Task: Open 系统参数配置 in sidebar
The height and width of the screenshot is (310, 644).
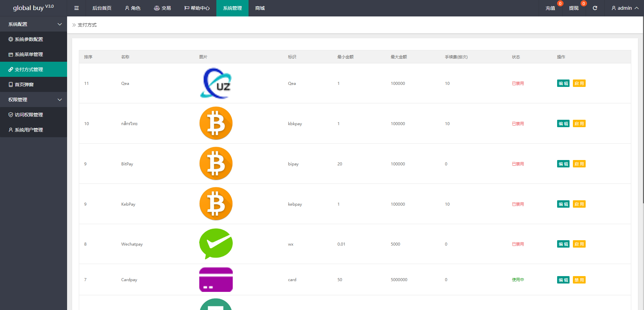Action: [x=34, y=39]
